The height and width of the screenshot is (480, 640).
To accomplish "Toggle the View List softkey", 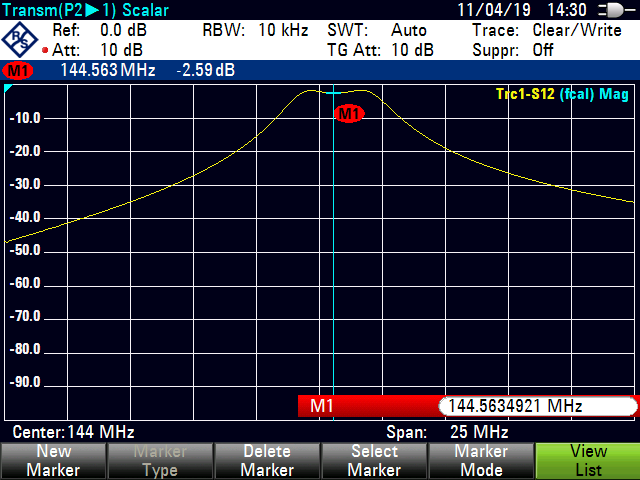I will (x=587, y=461).
